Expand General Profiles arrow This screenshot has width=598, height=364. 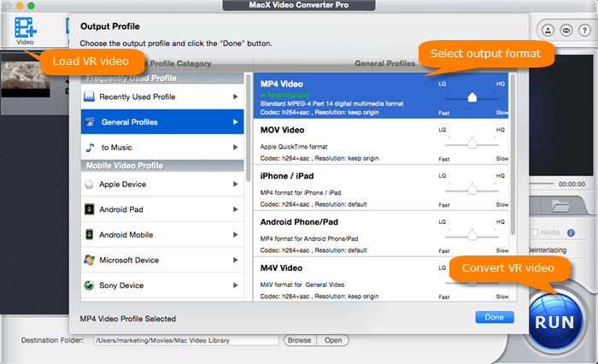coord(235,121)
